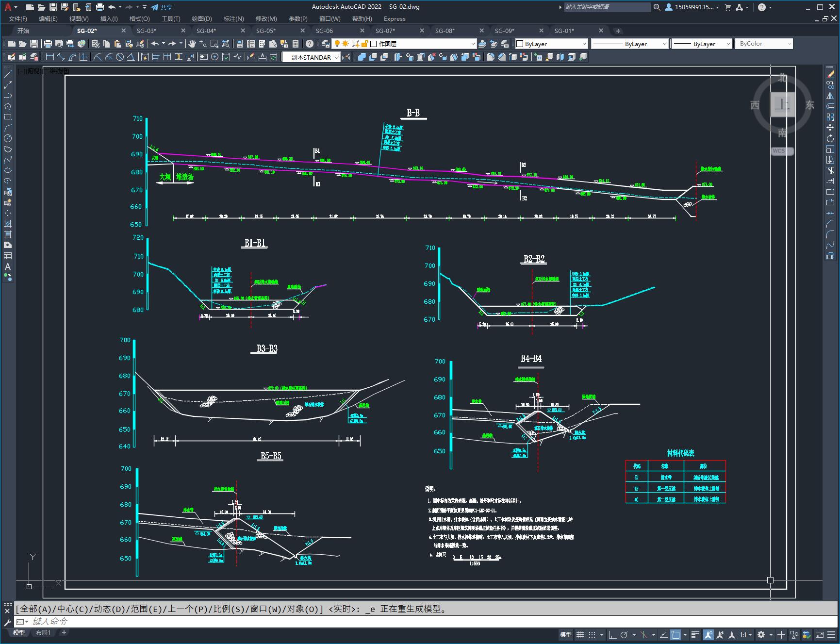Toggle the drawing grid display

pos(580,634)
